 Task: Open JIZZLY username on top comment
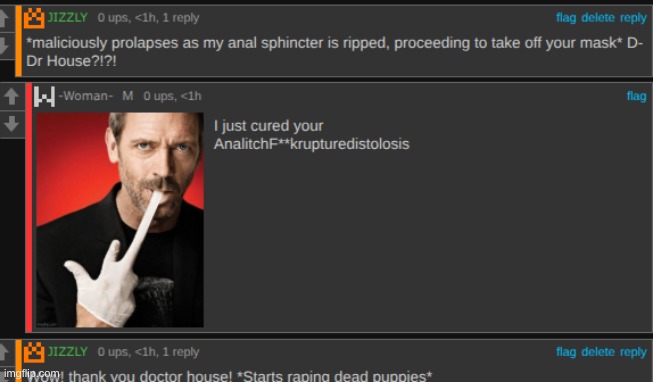coord(68,17)
